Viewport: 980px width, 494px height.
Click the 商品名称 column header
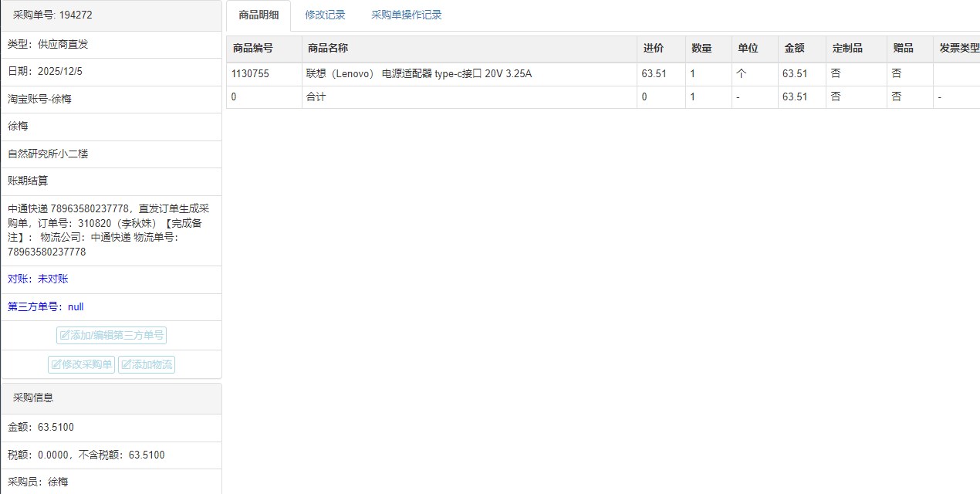(x=327, y=48)
